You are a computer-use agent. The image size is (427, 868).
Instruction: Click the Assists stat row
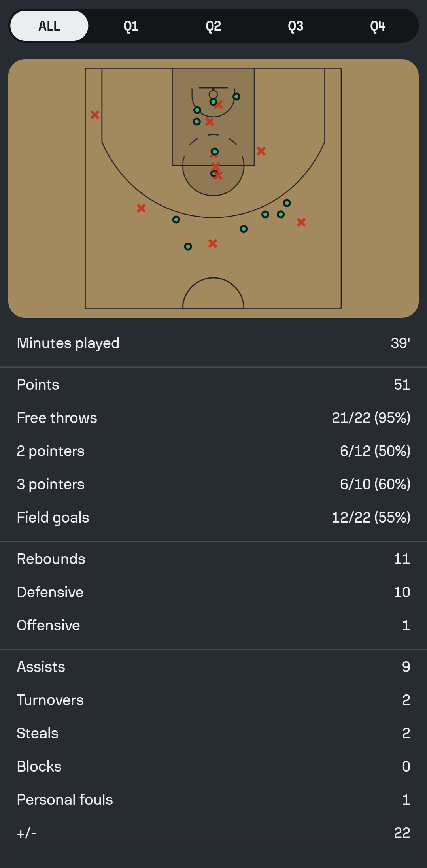(213, 667)
